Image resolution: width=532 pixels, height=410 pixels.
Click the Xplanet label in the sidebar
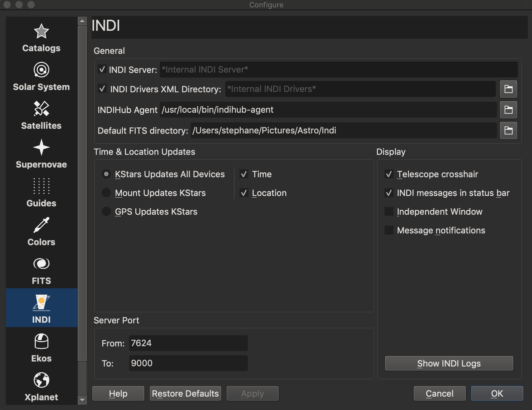[x=41, y=397]
